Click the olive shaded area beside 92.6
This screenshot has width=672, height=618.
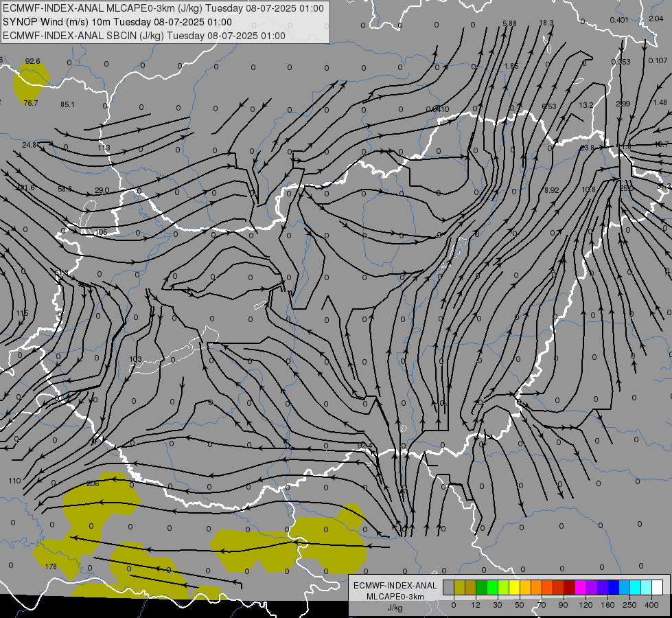pyautogui.click(x=30, y=82)
